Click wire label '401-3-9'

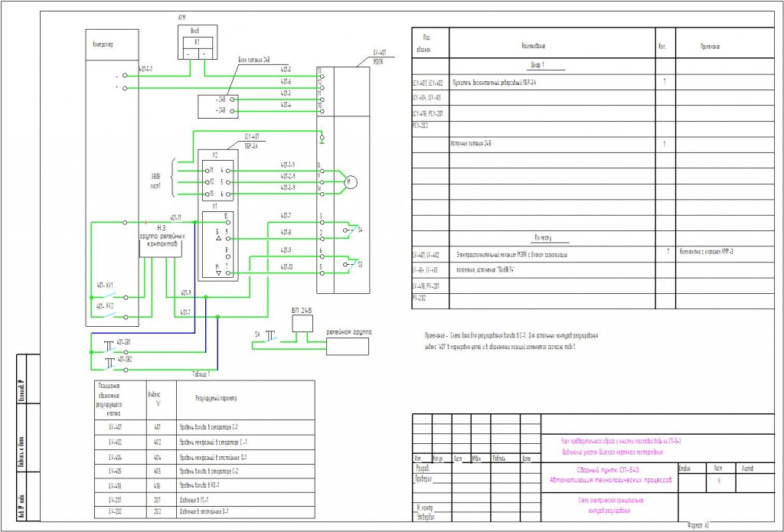(288, 188)
